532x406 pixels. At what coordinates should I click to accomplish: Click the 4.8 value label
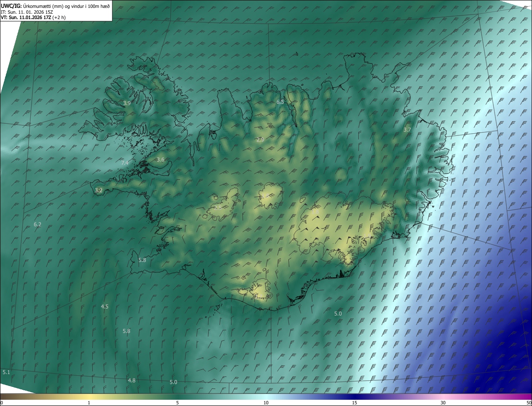132,380
